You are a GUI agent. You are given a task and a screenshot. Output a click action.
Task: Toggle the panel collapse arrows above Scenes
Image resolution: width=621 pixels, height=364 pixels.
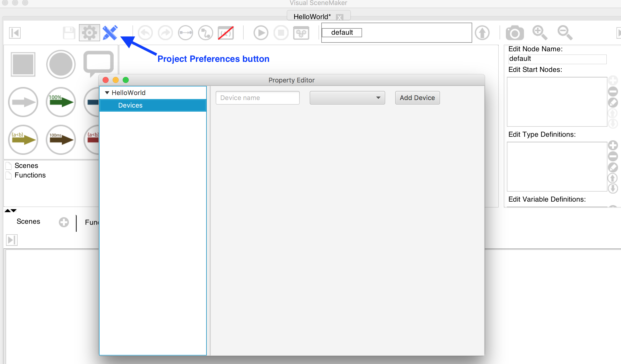coord(11,211)
